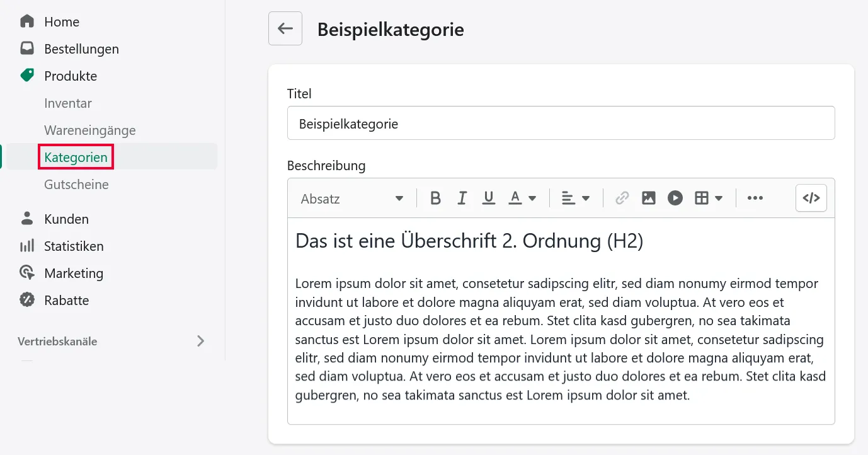Open the insert table dropdown
Viewport: 868px width, 455px height.
(x=709, y=199)
